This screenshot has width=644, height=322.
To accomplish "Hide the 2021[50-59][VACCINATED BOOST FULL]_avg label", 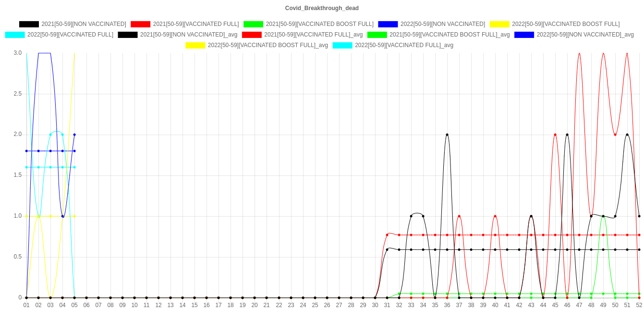I will pos(449,35).
